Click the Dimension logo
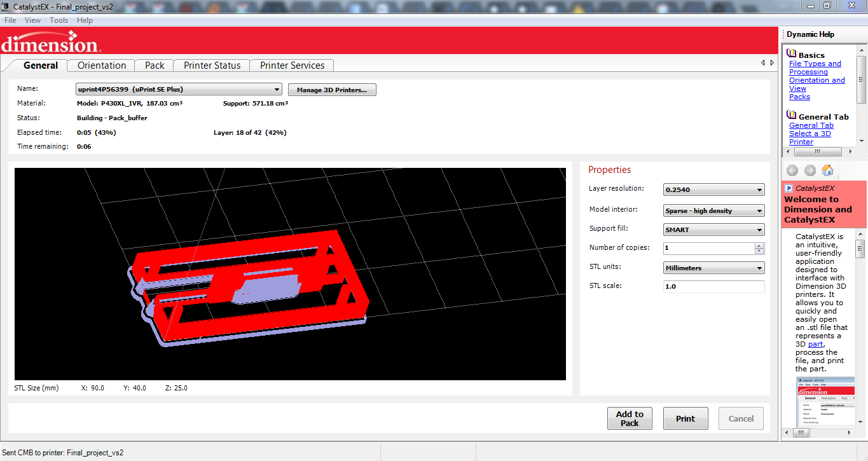 50,43
